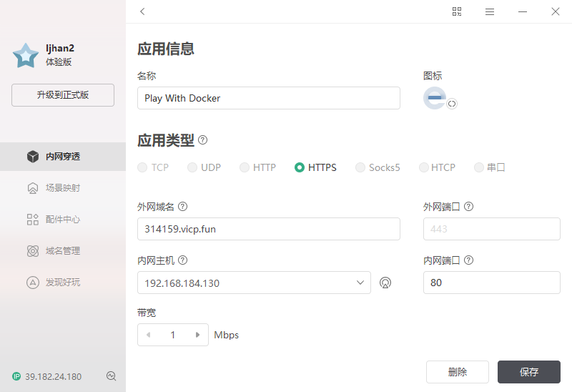Expand the 内网主机 address dropdown
Viewport: 572px width, 392px height.
click(x=360, y=283)
